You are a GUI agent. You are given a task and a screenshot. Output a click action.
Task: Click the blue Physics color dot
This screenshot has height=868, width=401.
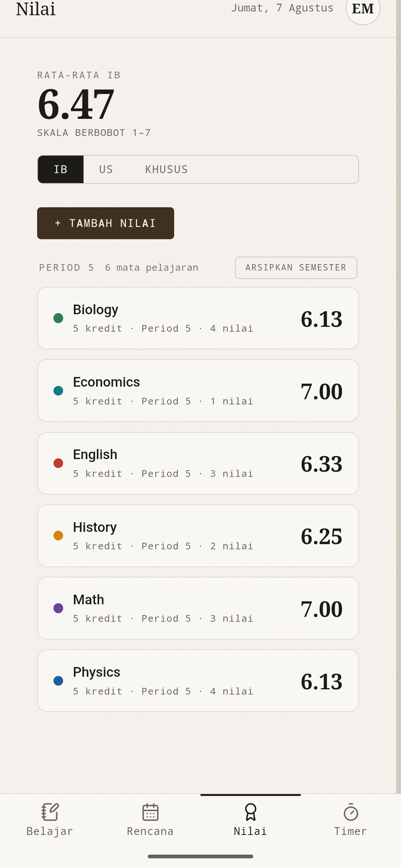58,680
